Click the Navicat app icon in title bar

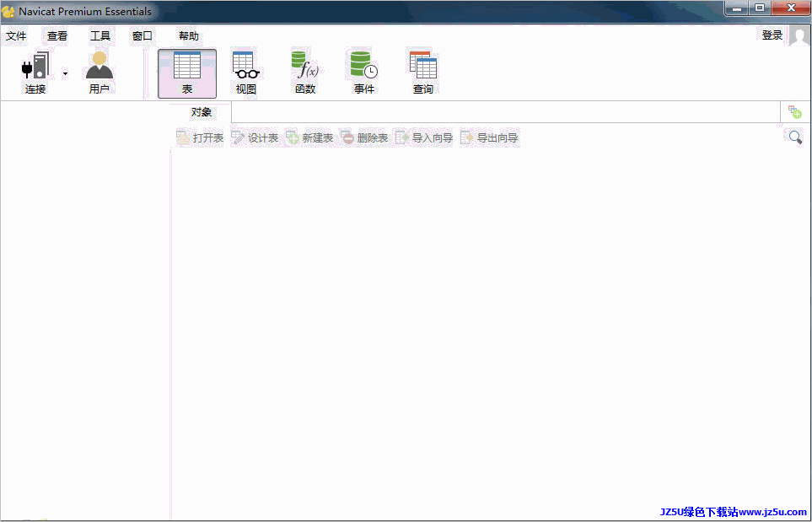[x=8, y=11]
